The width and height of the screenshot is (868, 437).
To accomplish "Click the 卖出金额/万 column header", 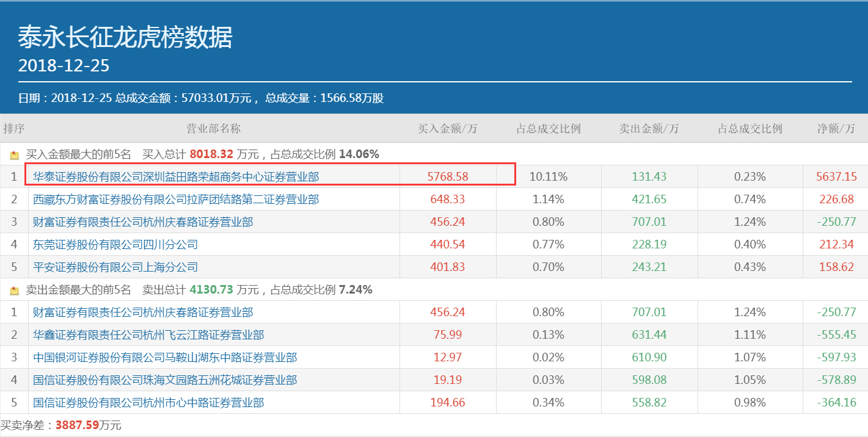I will coord(649,129).
